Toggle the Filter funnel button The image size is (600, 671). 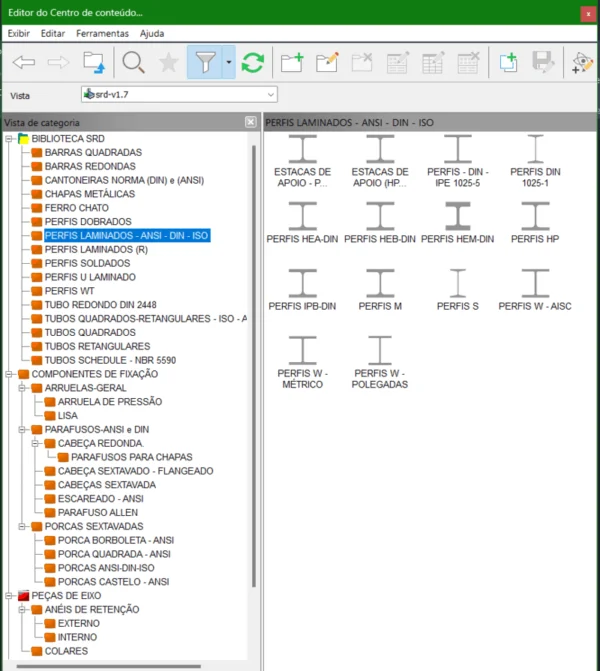205,63
